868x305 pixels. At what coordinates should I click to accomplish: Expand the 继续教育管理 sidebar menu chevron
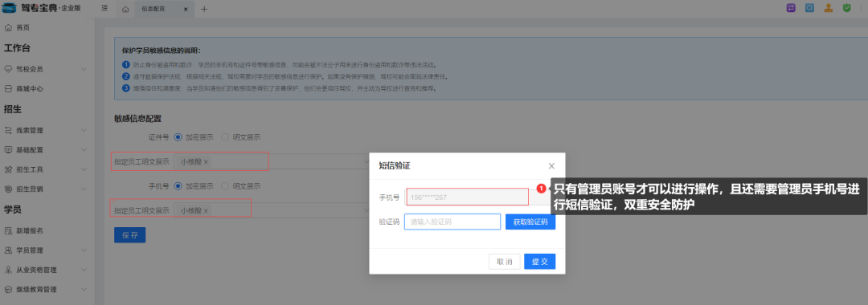(84, 289)
